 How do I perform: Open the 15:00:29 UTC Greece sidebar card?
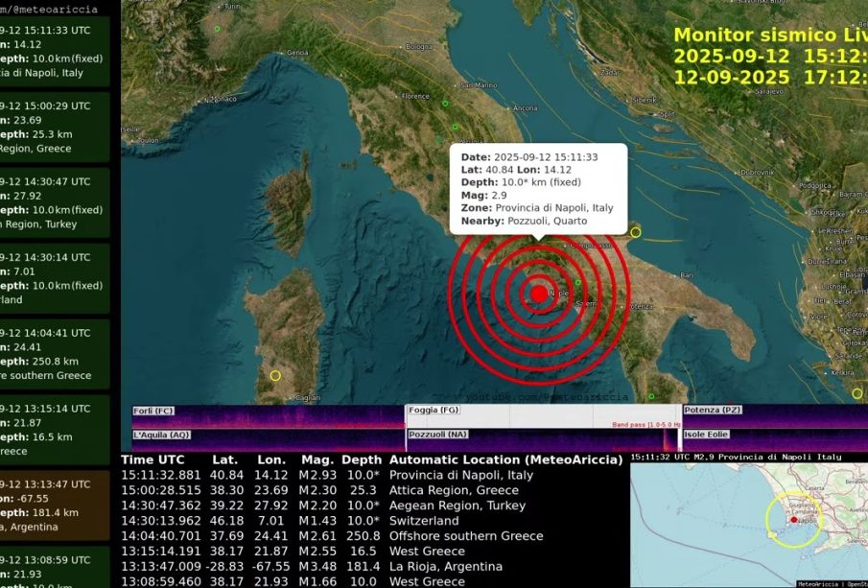56,127
